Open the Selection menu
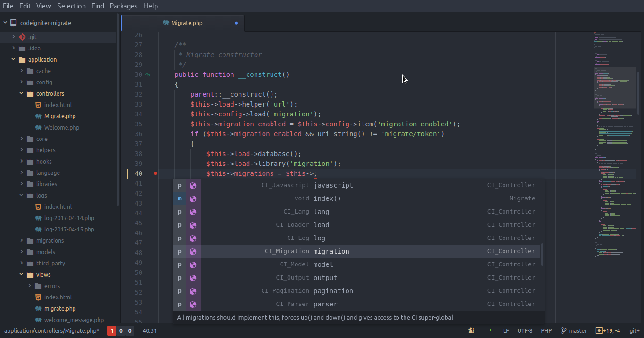Image resolution: width=644 pixels, height=338 pixels. click(71, 6)
